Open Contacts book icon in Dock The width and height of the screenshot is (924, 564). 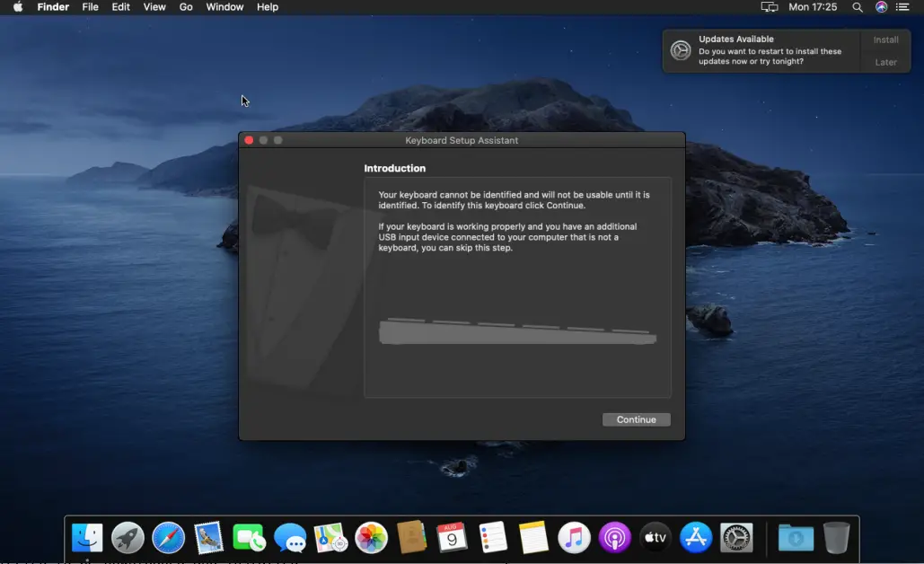click(x=411, y=537)
